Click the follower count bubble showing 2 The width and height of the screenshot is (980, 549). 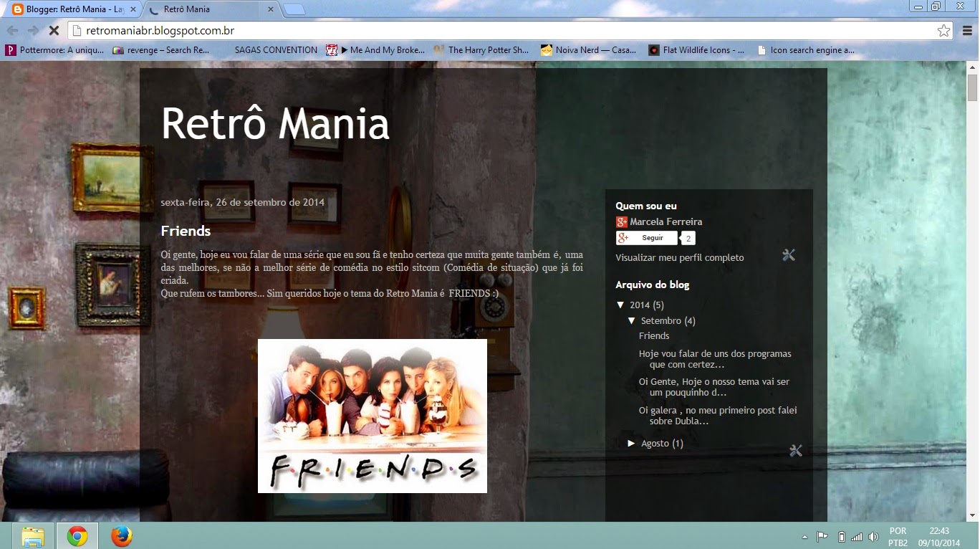[x=688, y=239]
